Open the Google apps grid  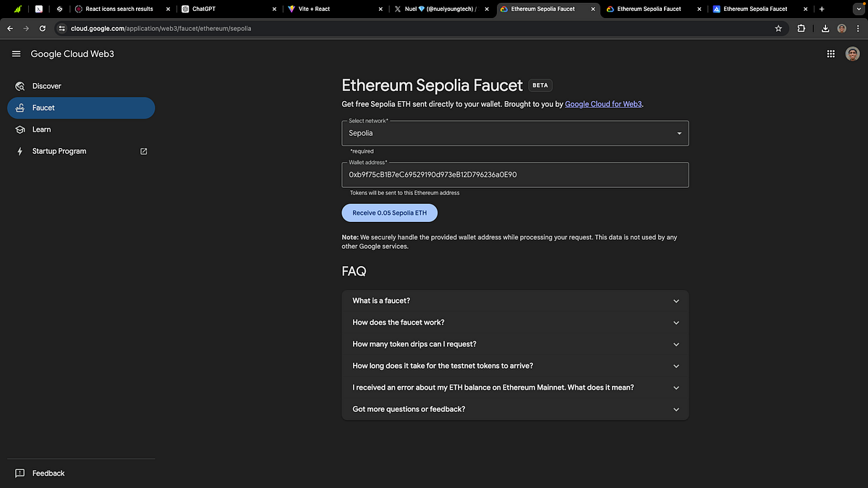(830, 53)
